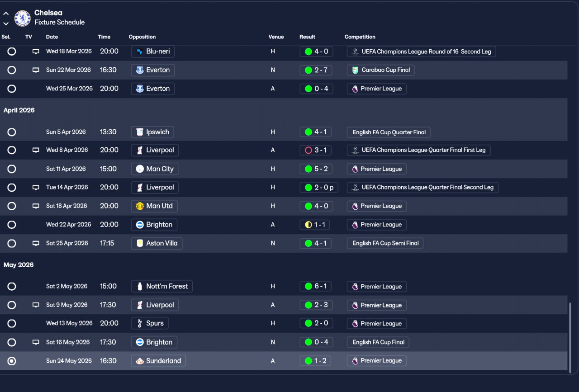The image size is (579, 392).
Task: Open Everton from the Wed 25 Mar fixture
Action: tap(153, 89)
